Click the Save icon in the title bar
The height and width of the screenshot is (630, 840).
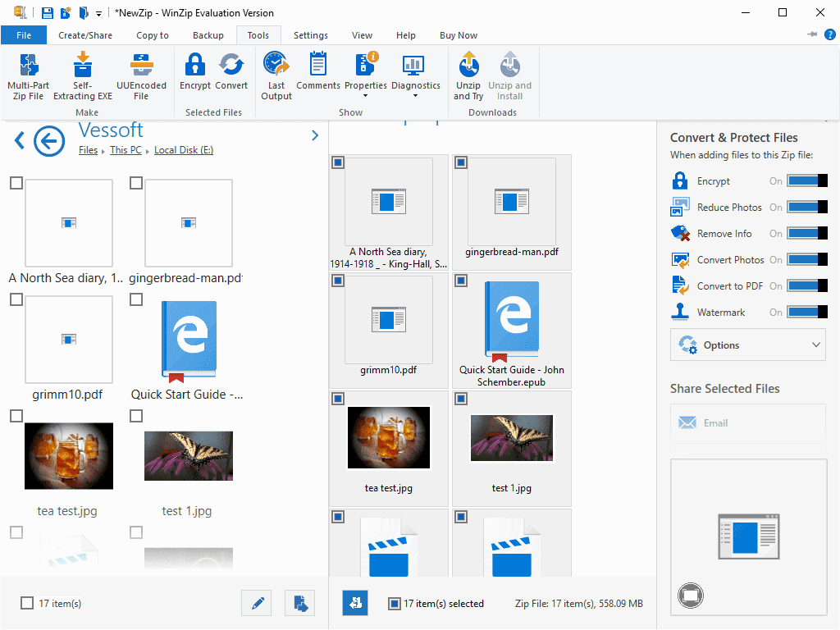[x=48, y=13]
